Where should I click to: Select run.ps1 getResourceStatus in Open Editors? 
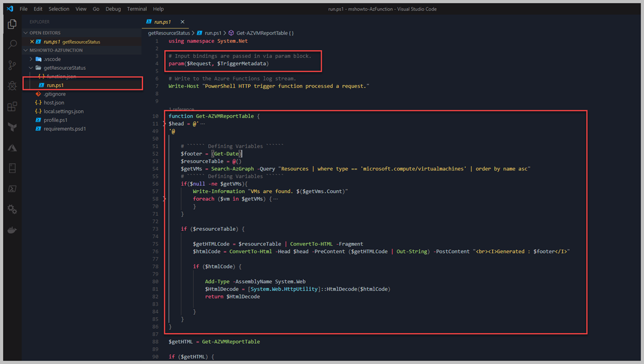(x=82, y=41)
